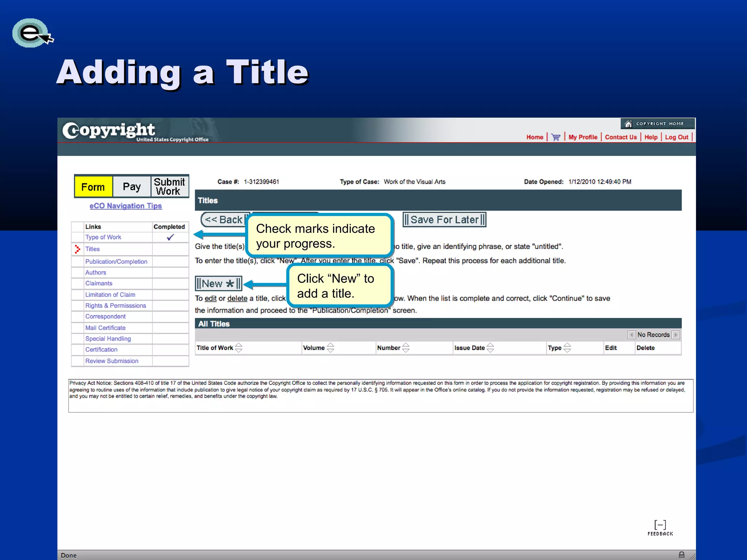
Task: Go to Publication/Completion link
Action: point(116,262)
